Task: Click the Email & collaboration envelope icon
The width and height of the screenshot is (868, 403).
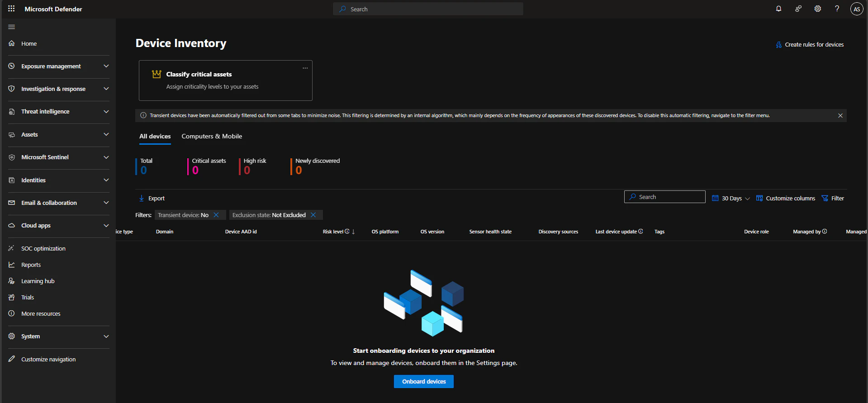Action: [x=12, y=203]
